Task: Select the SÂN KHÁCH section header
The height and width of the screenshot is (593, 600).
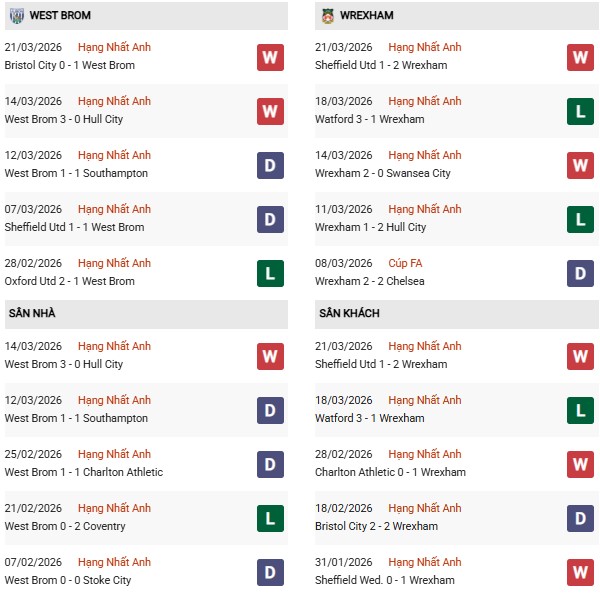Action: pyautogui.click(x=350, y=314)
